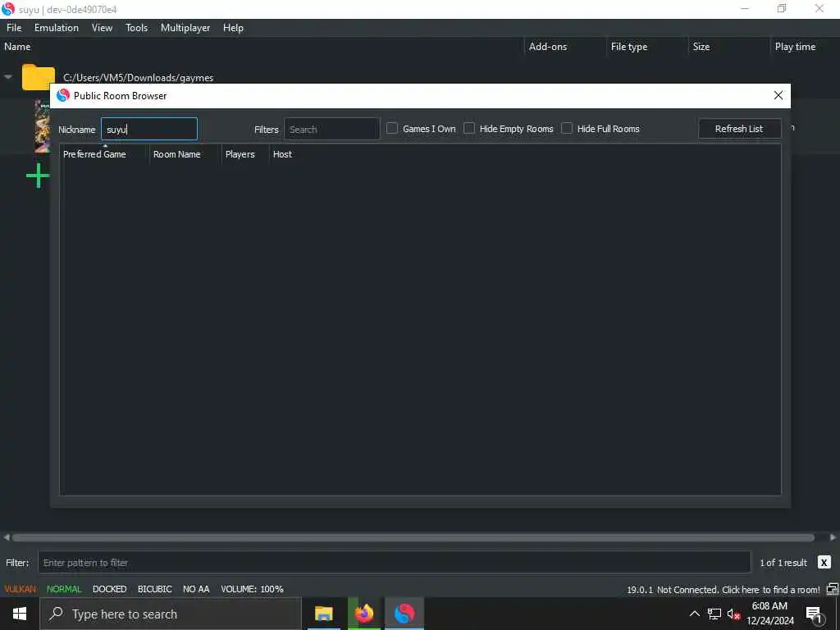Click the scrollbar right arrow
The image size is (840, 630).
pyautogui.click(x=833, y=537)
